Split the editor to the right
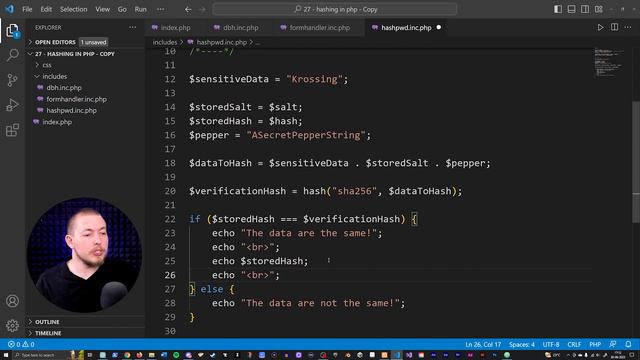 click(614, 27)
